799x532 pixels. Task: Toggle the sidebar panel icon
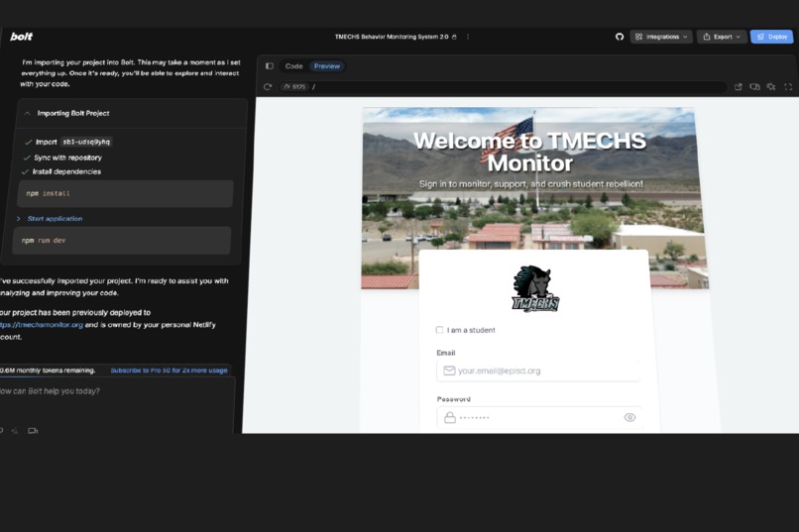coord(270,66)
